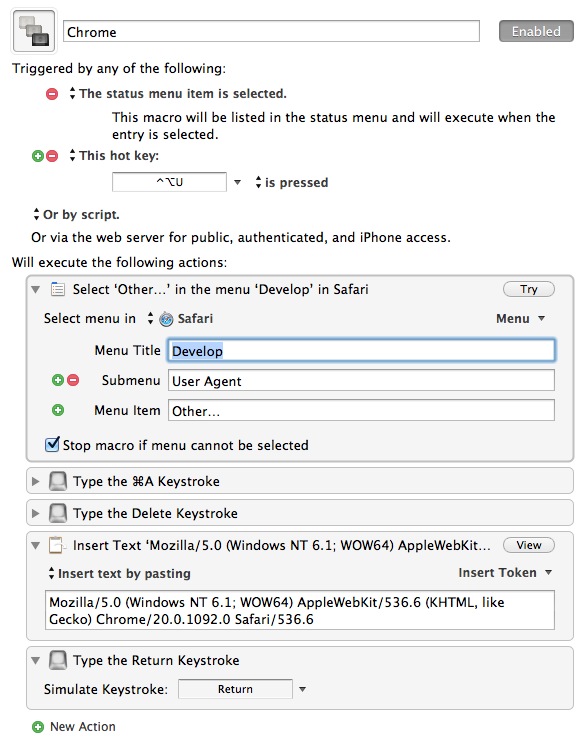
Task: Click the green plus beside Menu Item
Action: [58, 410]
